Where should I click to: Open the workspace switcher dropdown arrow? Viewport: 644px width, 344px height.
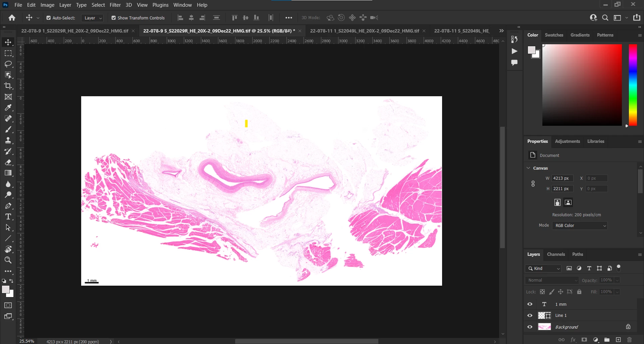[627, 18]
